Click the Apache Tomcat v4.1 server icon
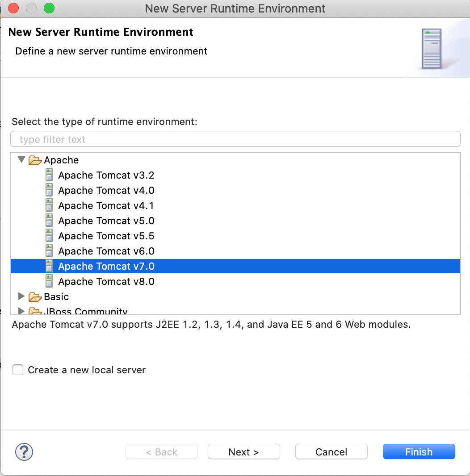The image size is (470, 476). click(x=49, y=205)
